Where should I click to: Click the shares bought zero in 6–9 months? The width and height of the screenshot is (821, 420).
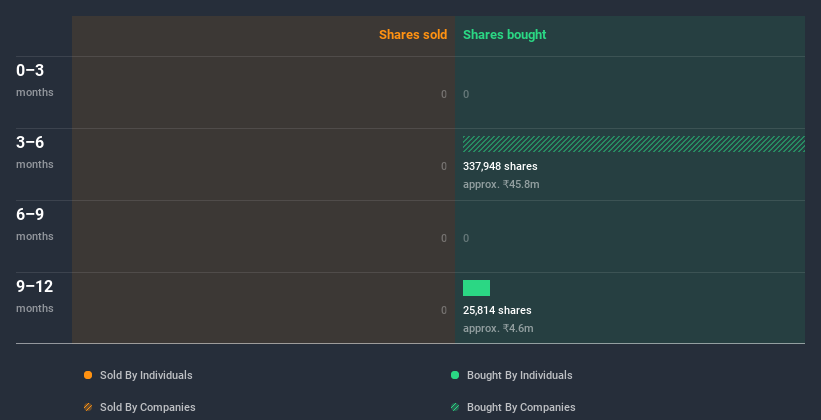pos(466,238)
